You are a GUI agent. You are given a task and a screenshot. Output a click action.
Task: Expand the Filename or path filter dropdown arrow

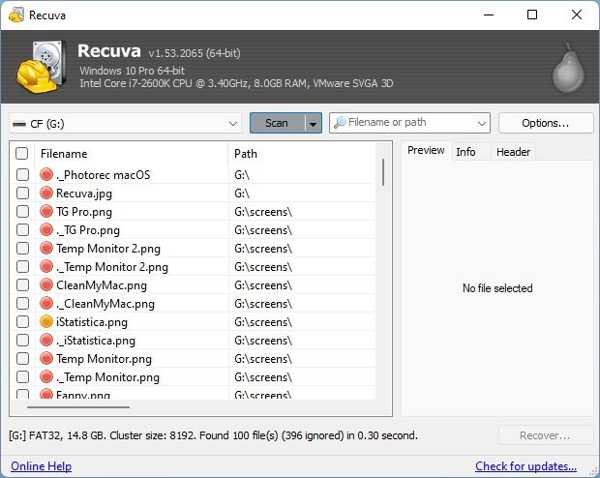(482, 123)
